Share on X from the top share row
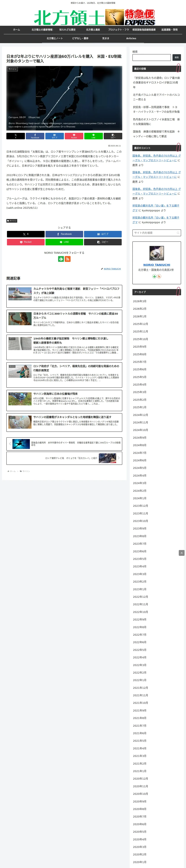Screen dimensions: 186x868 click(x=15, y=136)
